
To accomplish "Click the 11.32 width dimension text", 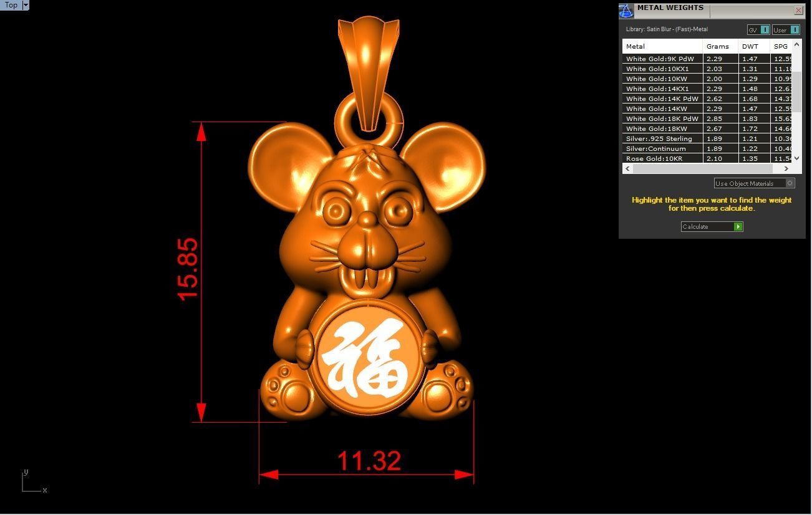I will [x=369, y=461].
